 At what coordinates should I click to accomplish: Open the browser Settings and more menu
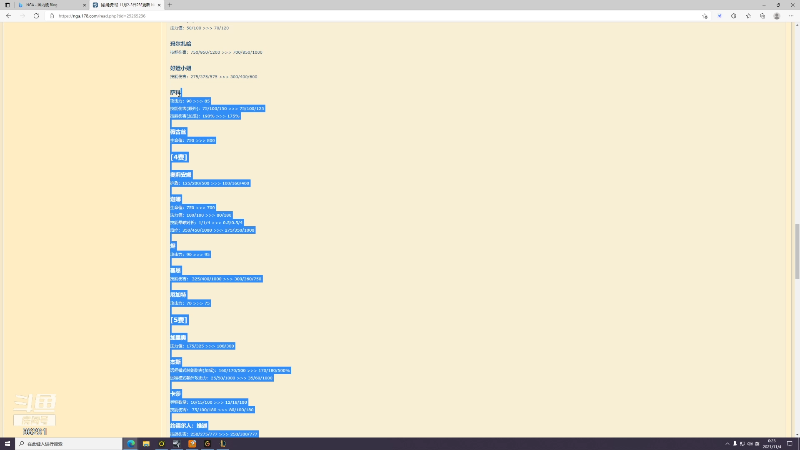(791, 16)
